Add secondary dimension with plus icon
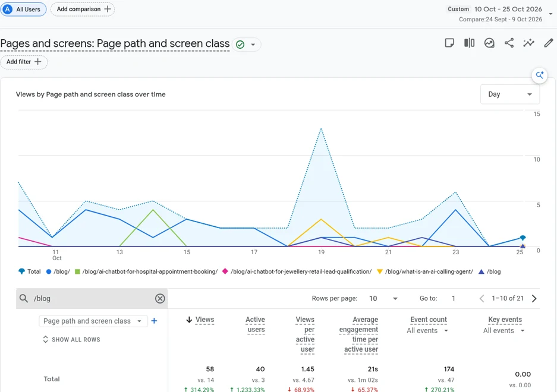The image size is (557, 392). coord(154,321)
